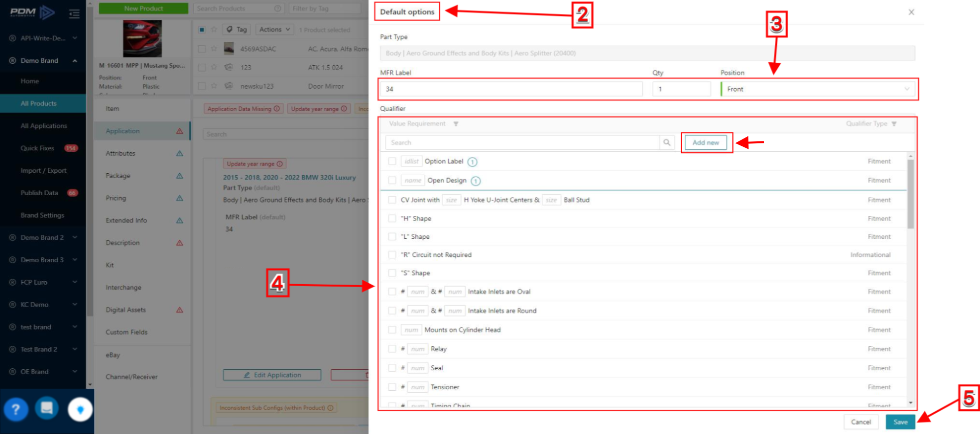Check the Mounts on Cylinder Head checkbox
Screen dimensions: 980x434
pyautogui.click(x=392, y=329)
